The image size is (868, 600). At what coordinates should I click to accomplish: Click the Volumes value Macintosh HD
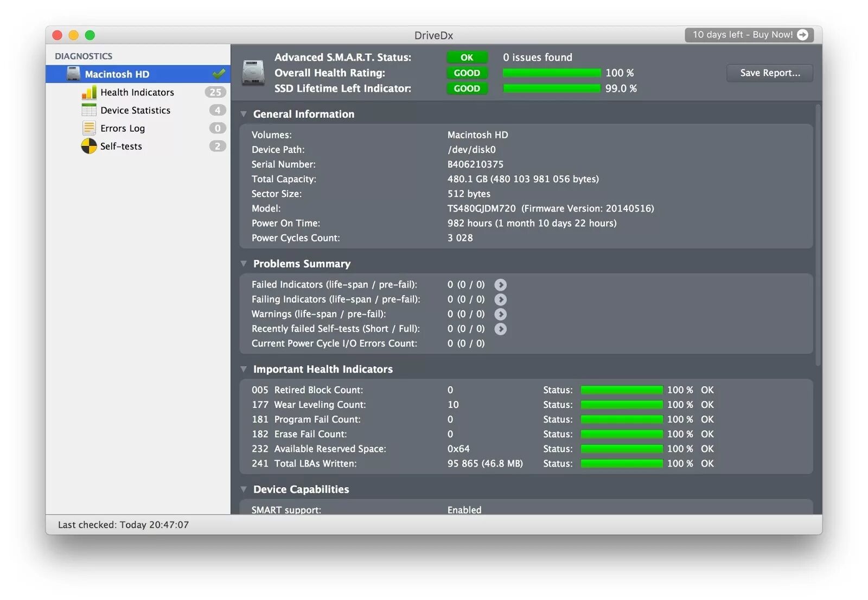tap(478, 135)
